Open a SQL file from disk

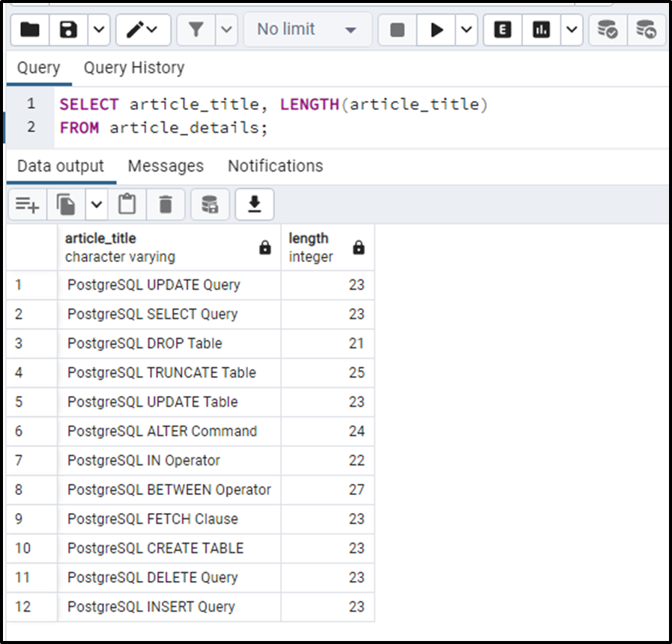coord(31,30)
